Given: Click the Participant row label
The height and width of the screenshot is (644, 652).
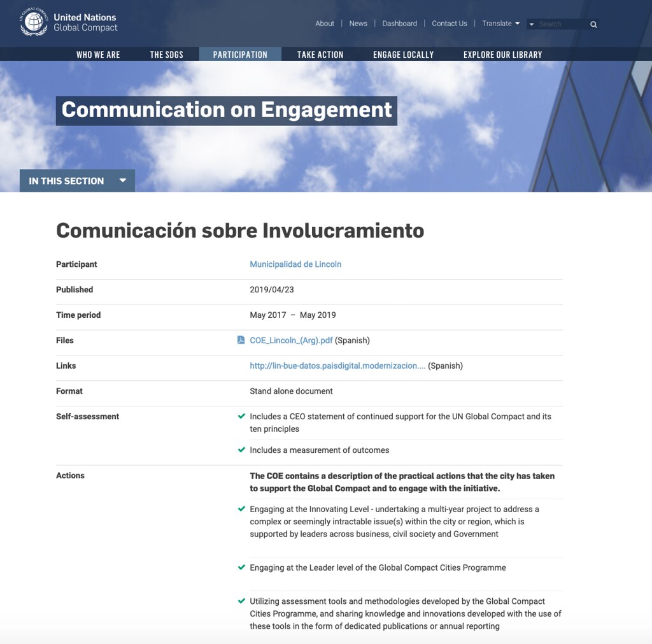Looking at the screenshot, I should [x=76, y=264].
